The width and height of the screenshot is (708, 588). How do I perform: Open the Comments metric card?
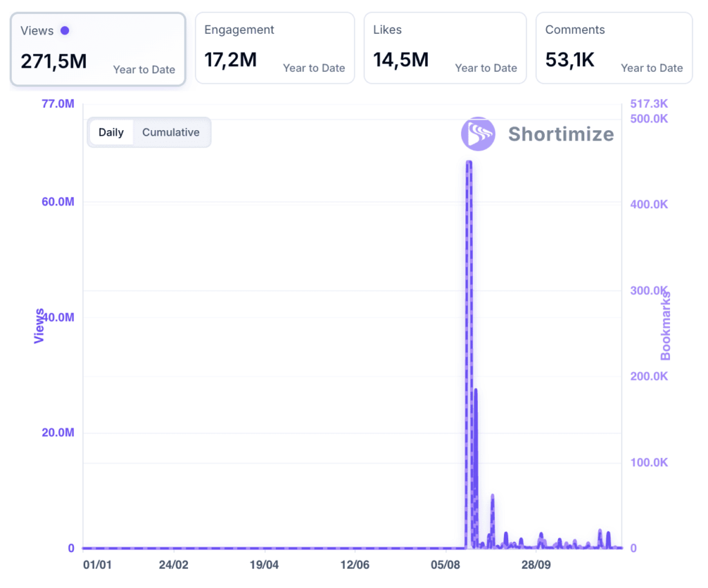(x=614, y=48)
